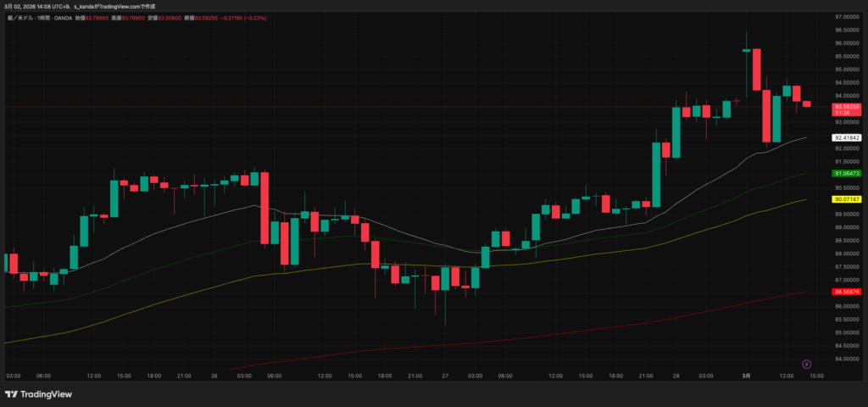The image size is (868, 407).
Task: Click the red moving average label 86.56876
Action: [846, 291]
